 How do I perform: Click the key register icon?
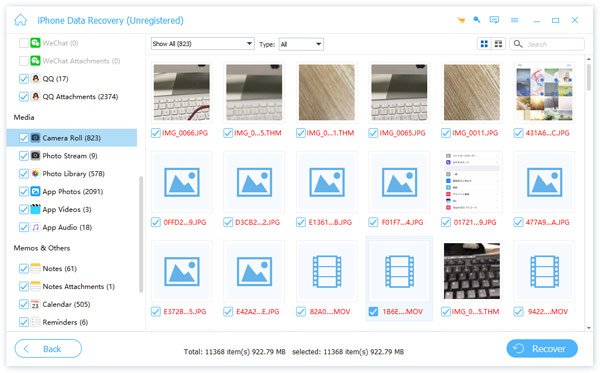477,20
